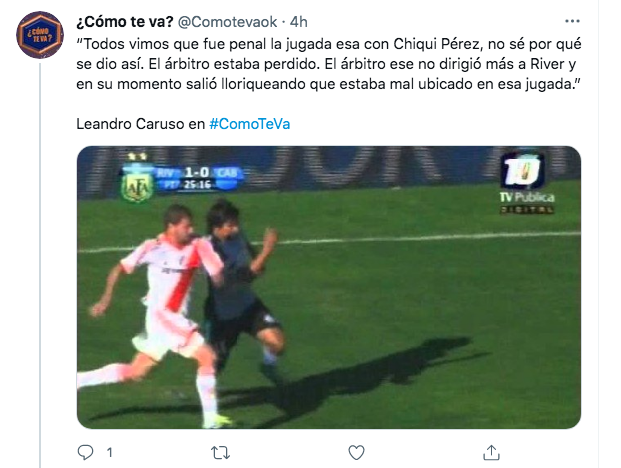Click the reply speech bubble icon
The image size is (621, 468).
point(85,452)
